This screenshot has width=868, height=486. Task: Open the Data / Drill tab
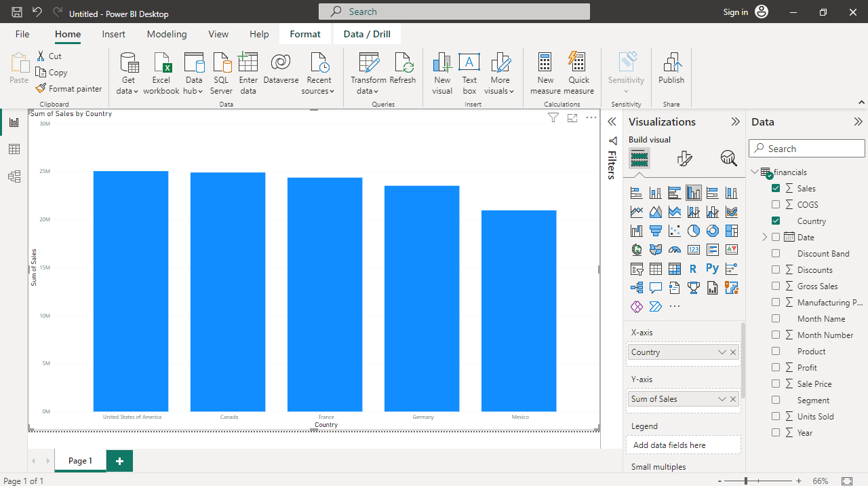[x=367, y=34]
